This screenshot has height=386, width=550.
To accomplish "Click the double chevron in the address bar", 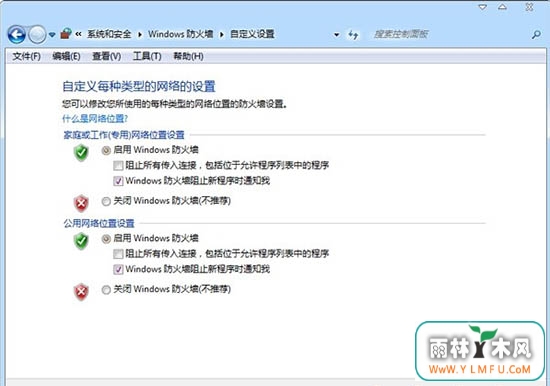I will tap(79, 34).
